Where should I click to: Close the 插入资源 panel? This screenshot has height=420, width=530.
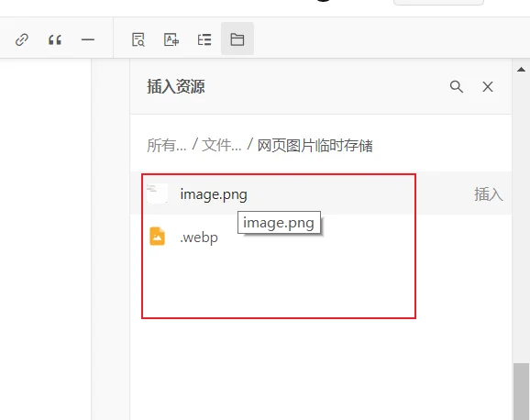point(488,86)
